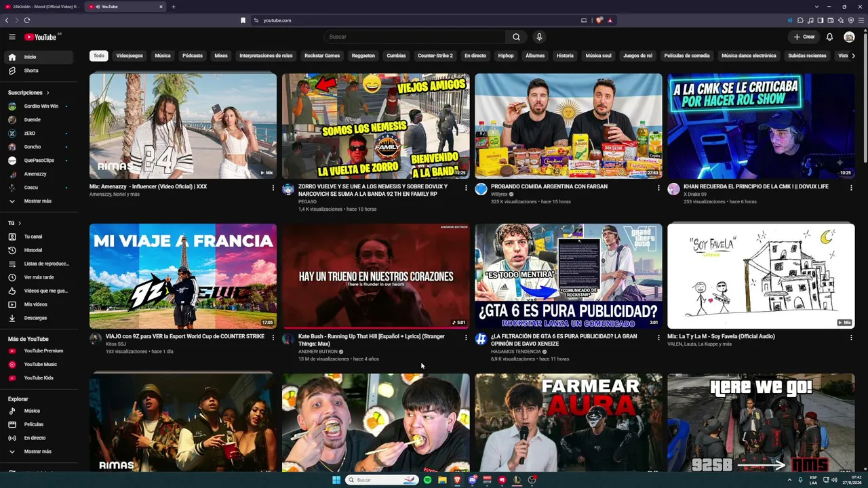
Task: Open YouTube Kids from the sidebar
Action: click(39, 378)
